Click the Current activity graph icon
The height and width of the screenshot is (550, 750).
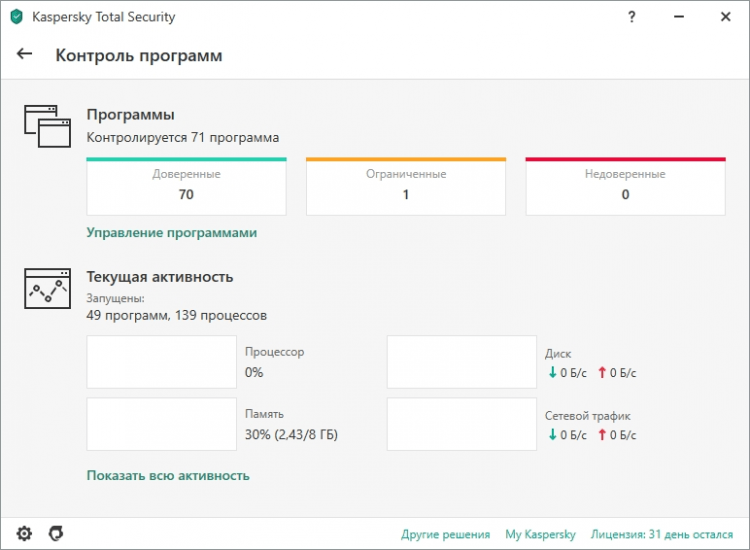(48, 288)
